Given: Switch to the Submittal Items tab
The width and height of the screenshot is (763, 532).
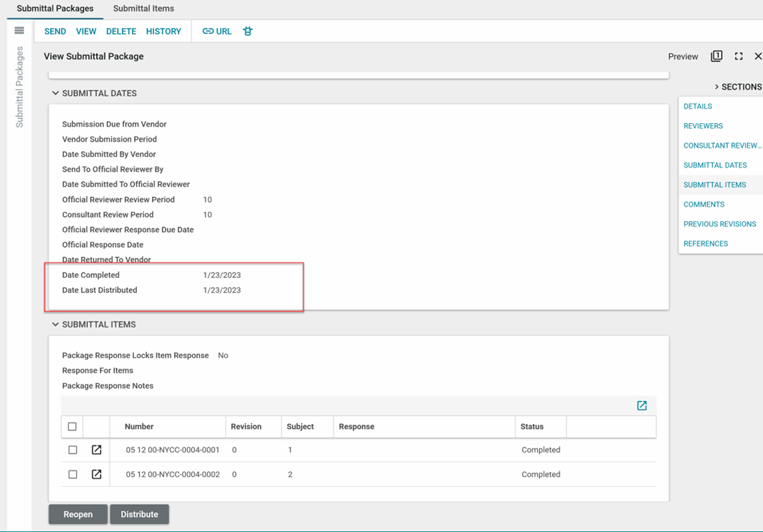Looking at the screenshot, I should (143, 9).
